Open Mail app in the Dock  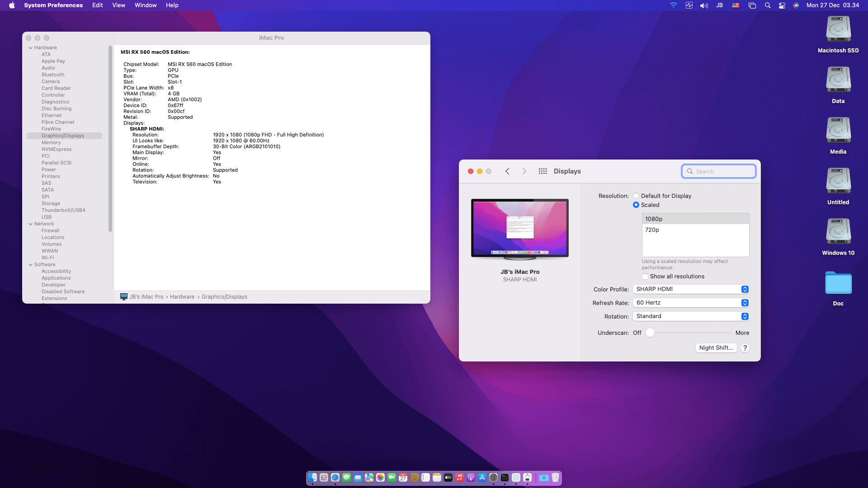click(358, 478)
